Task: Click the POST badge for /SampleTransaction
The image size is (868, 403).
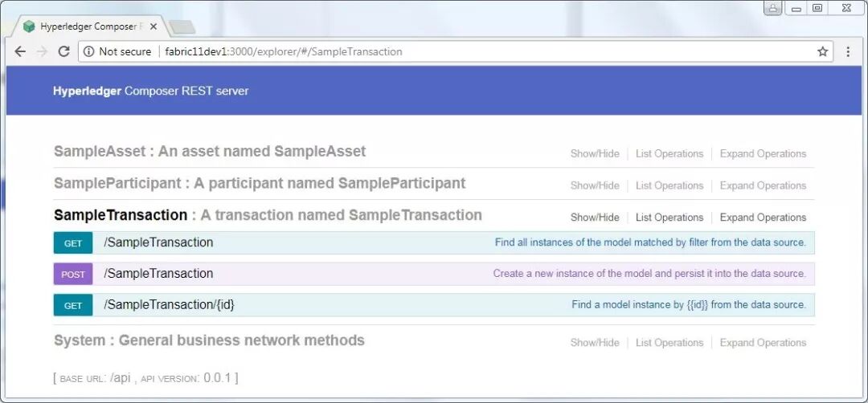Action: point(73,275)
